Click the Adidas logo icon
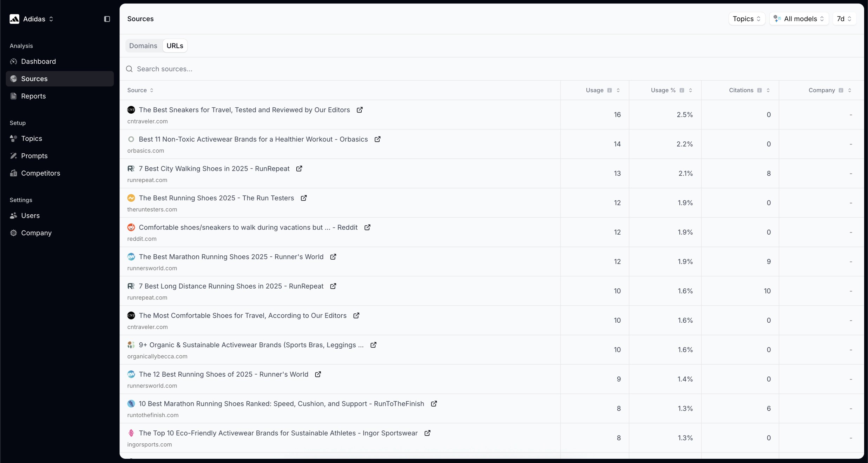 14,19
